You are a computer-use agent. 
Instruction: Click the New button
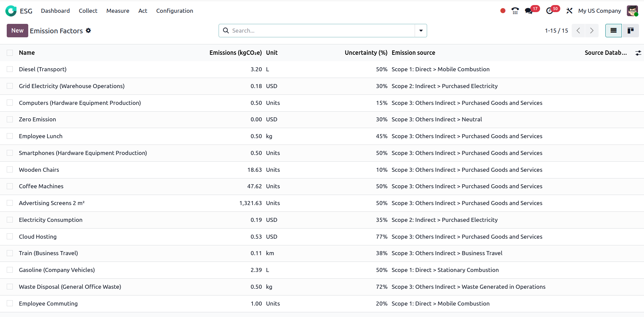17,31
